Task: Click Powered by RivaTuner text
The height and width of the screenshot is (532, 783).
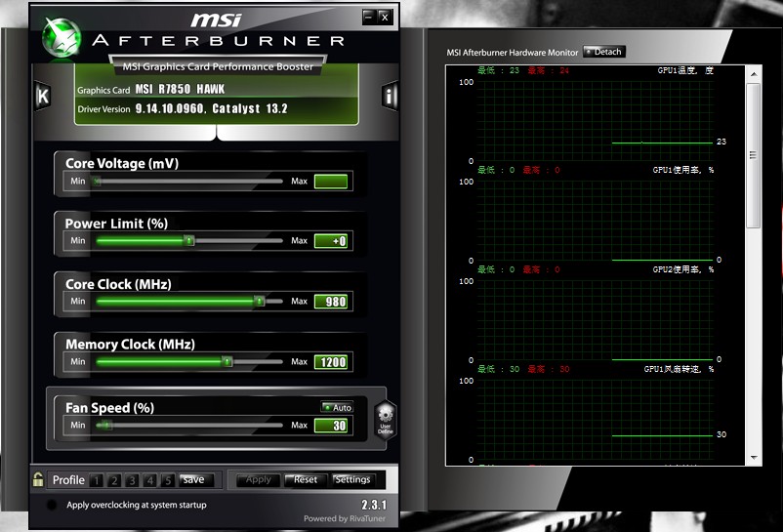Action: pyautogui.click(x=345, y=518)
